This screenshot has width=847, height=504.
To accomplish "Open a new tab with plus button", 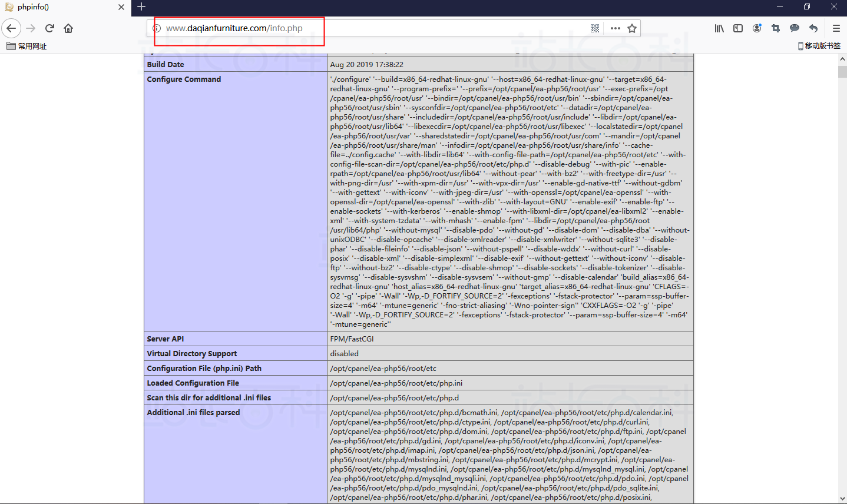I will pyautogui.click(x=141, y=7).
